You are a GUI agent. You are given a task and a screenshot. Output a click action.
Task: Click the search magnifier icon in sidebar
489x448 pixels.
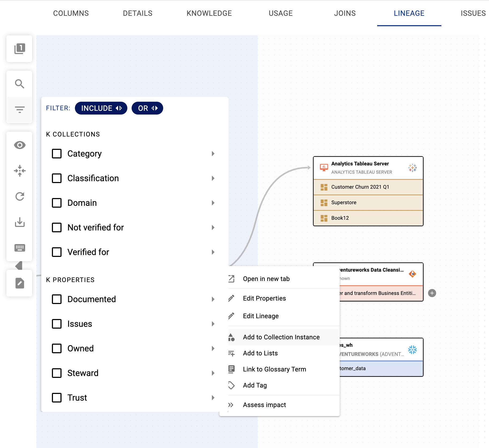click(20, 84)
